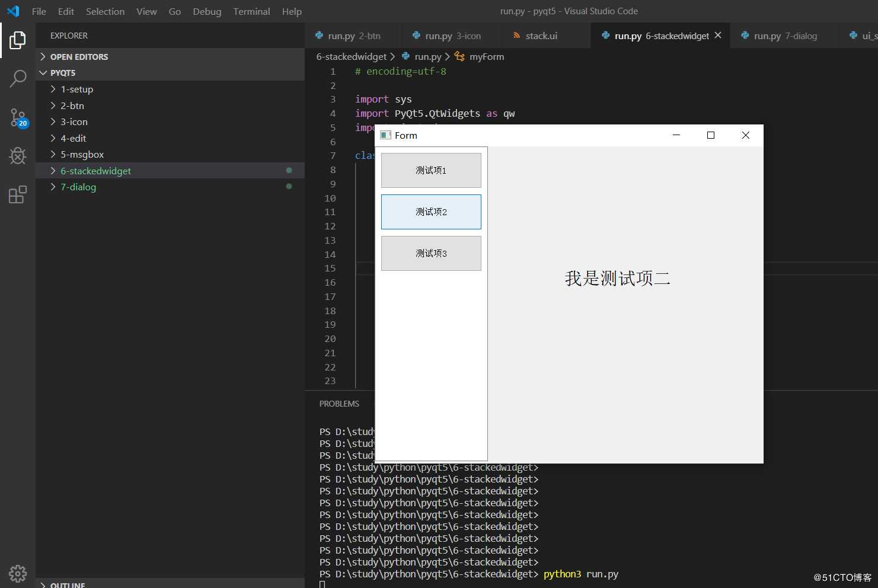Click the python3 run.py terminal command
The height and width of the screenshot is (588, 878).
[581, 574]
